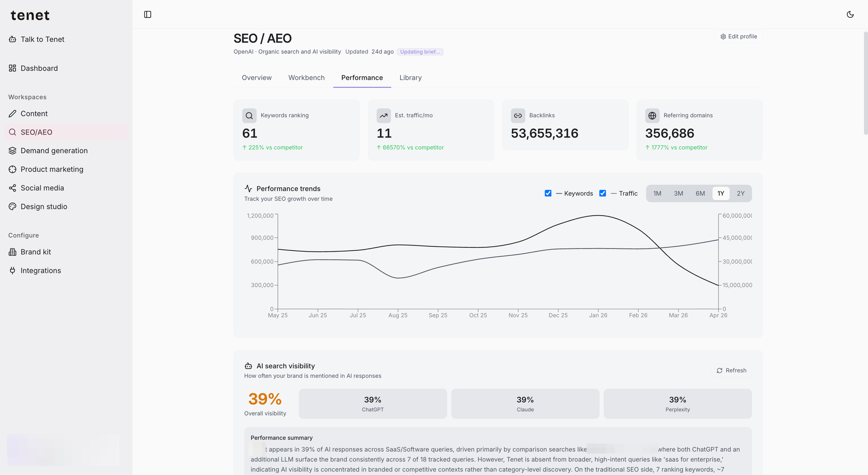Open Integrations settings
The height and width of the screenshot is (475, 868).
click(x=66, y=271)
